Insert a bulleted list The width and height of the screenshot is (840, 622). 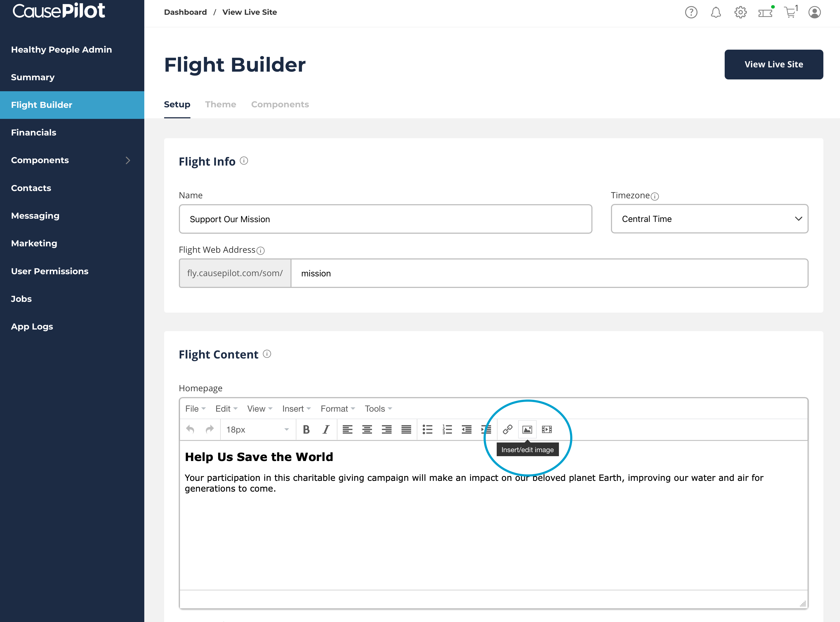click(427, 429)
